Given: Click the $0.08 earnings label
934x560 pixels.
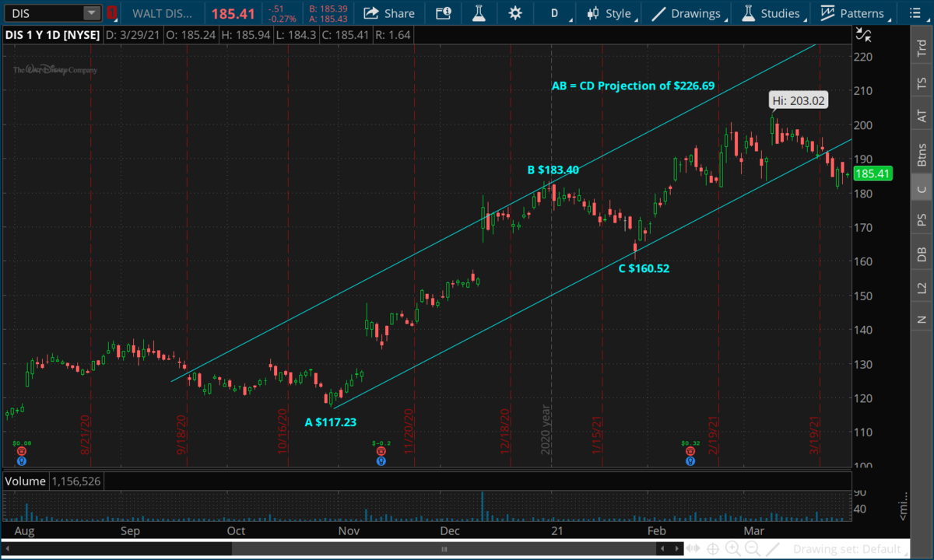Looking at the screenshot, I should point(21,443).
